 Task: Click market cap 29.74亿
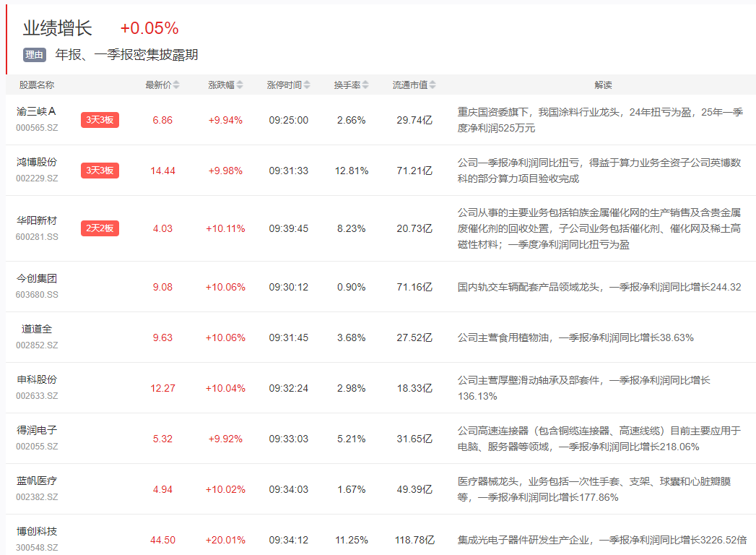coord(414,120)
